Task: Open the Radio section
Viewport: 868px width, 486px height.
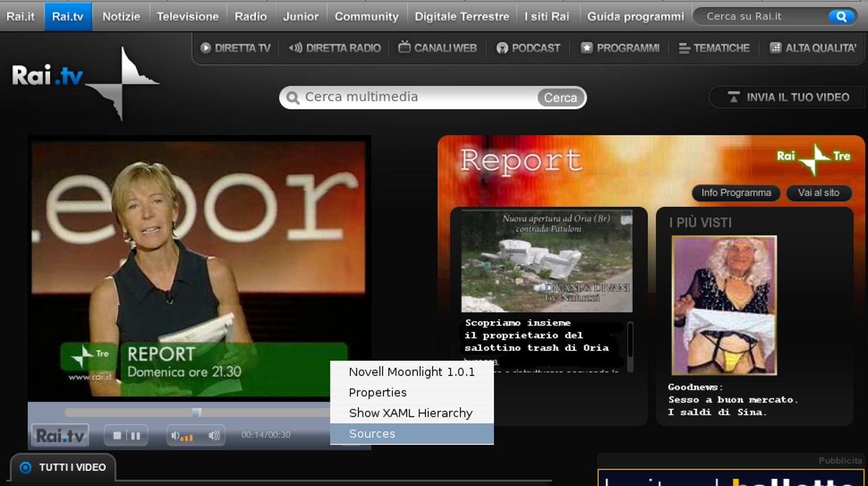Action: pyautogui.click(x=251, y=16)
